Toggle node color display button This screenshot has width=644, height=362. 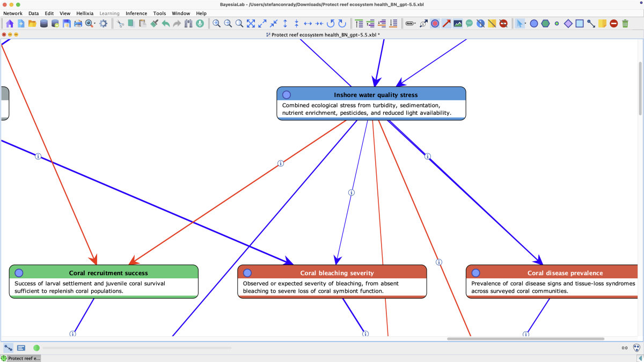[x=435, y=24]
